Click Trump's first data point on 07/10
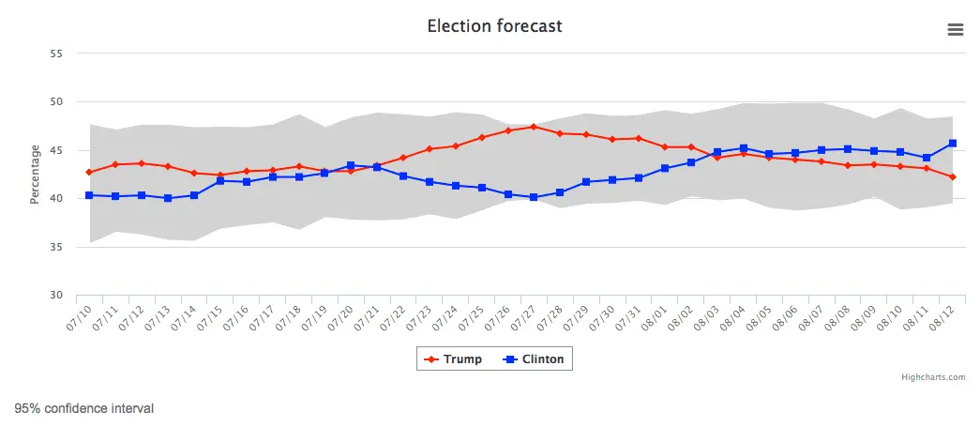Viewport: 980px width, 427px height. (x=89, y=173)
